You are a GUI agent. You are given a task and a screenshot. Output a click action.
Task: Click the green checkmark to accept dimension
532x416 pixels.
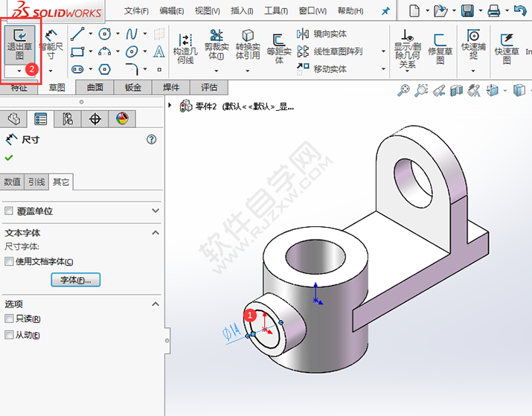coord(9,158)
